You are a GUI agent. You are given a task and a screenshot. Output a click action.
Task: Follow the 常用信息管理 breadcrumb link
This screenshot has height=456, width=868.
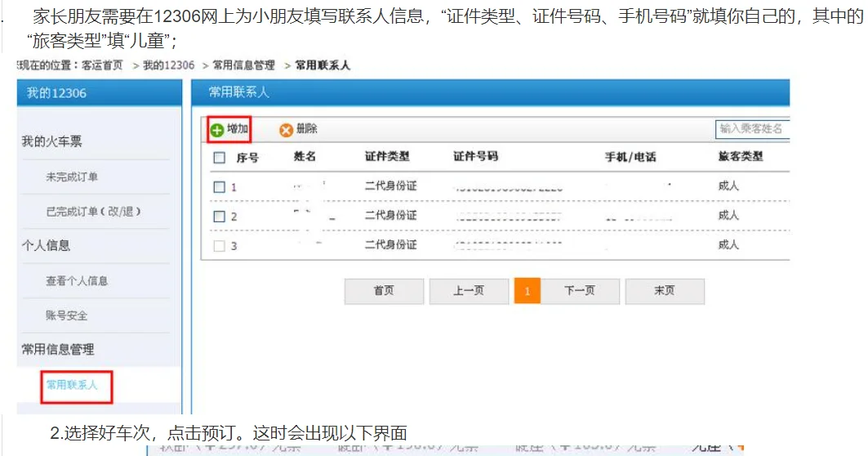click(x=244, y=65)
